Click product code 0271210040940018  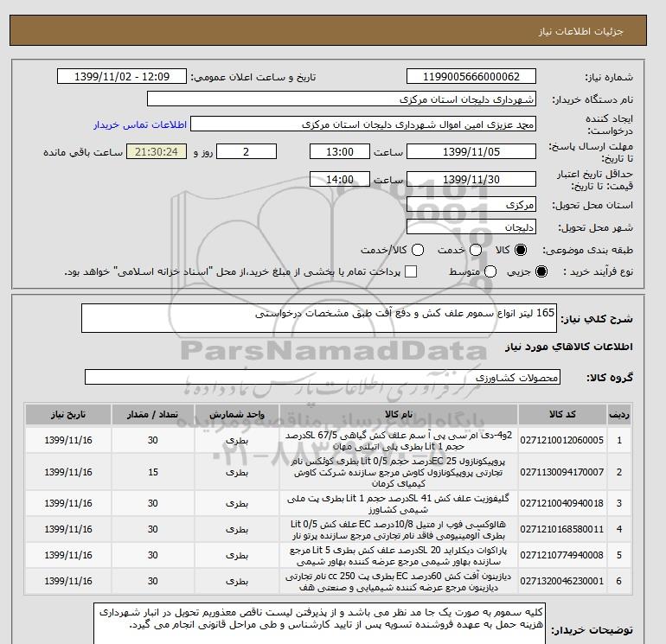[x=562, y=503]
